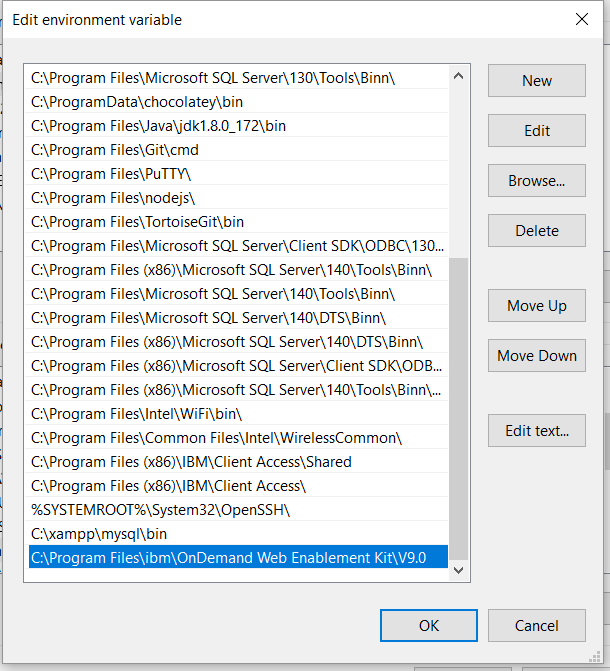Click the Edit button
Viewport: 610px width, 671px height.
click(537, 131)
